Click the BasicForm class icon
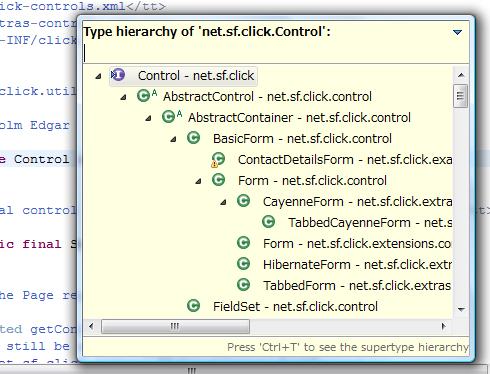The width and height of the screenshot is (490, 374). coord(193,138)
